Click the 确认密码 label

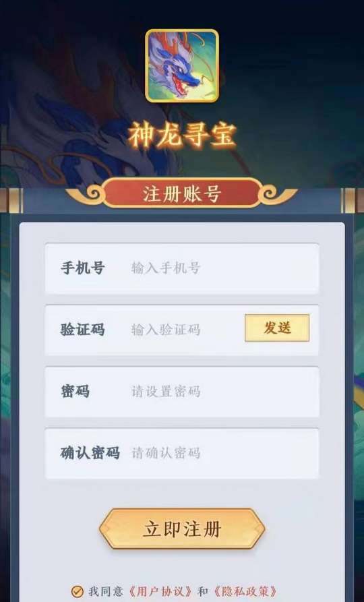pos(90,453)
